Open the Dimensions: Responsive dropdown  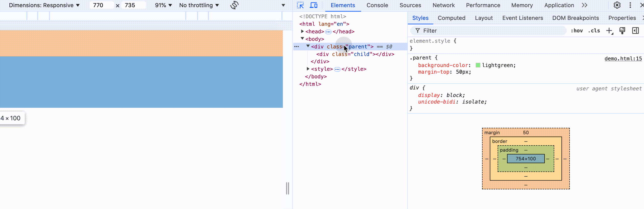click(x=44, y=5)
